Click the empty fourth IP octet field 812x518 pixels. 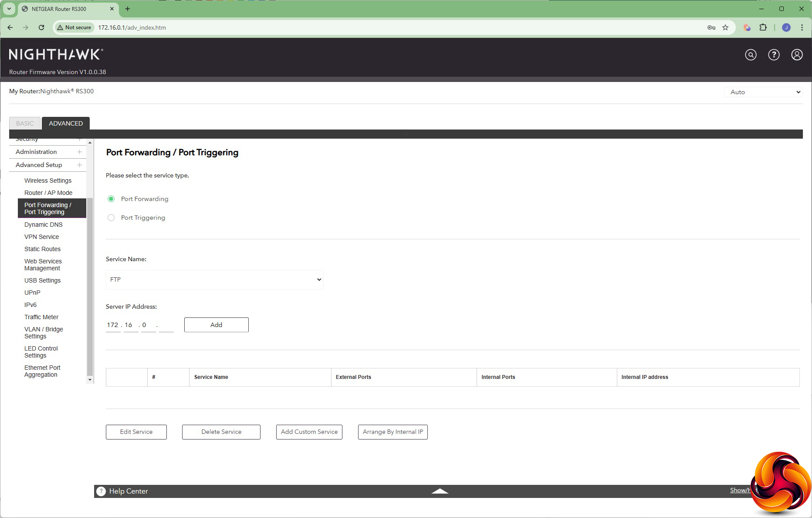coord(166,325)
